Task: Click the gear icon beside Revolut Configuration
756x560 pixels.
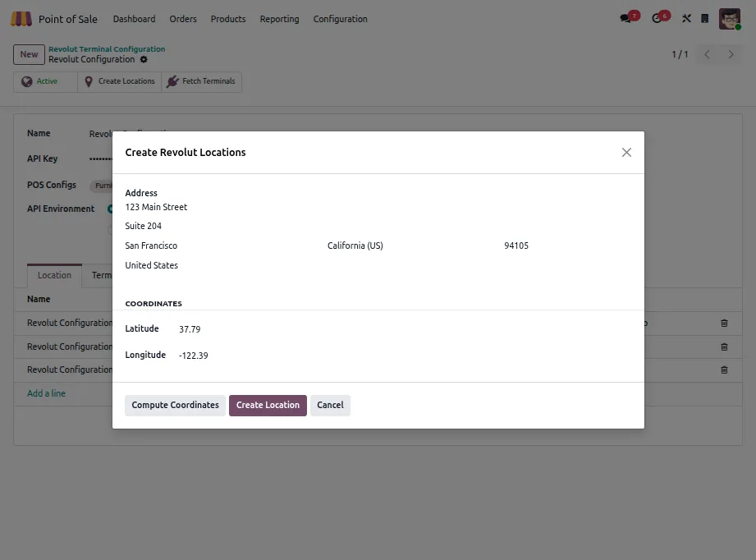Action: pos(144,59)
